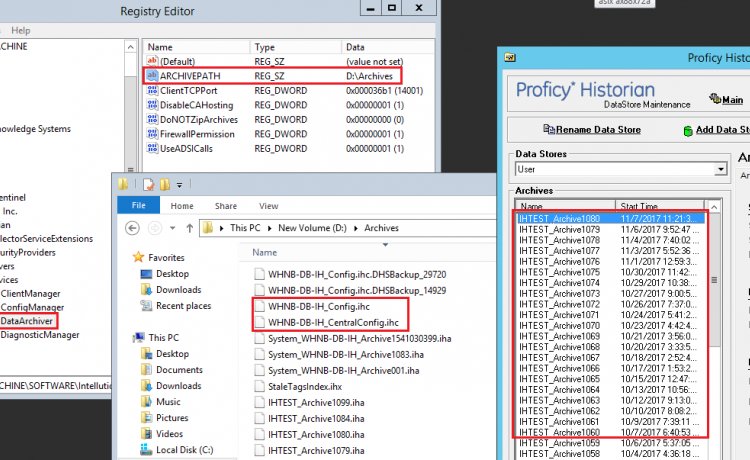Open the File tab in Explorer
This screenshot has height=460, width=750.
pyautogui.click(x=138, y=205)
